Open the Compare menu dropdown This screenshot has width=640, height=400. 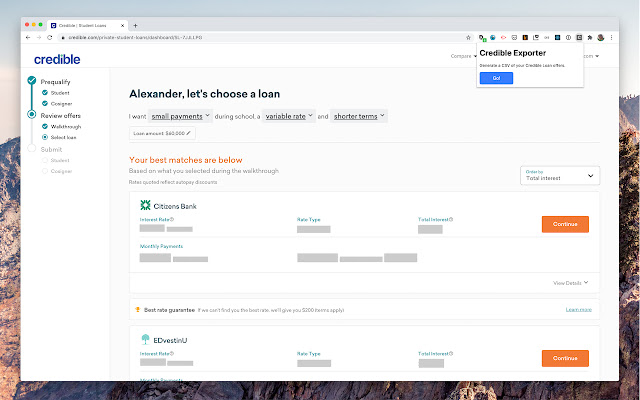pyautogui.click(x=463, y=56)
